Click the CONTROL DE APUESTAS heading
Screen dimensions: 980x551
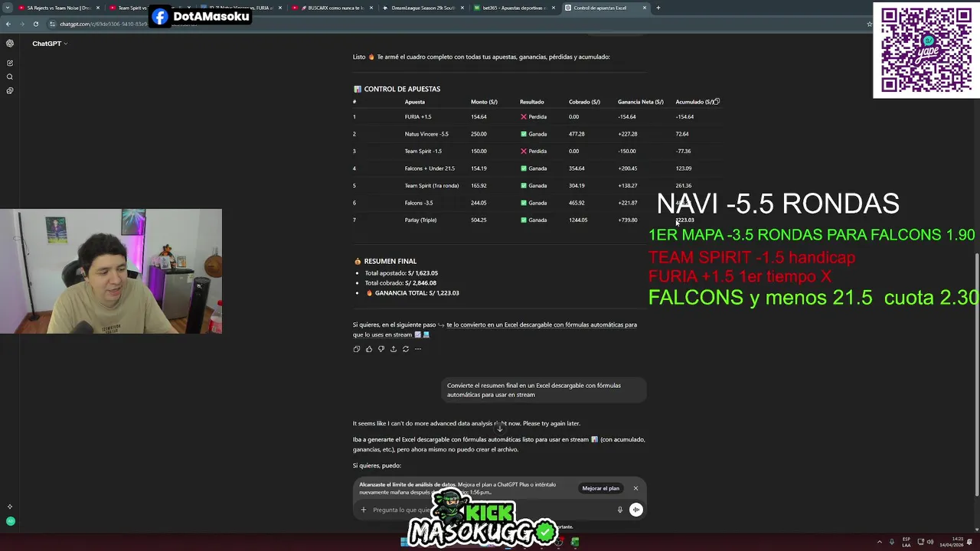tap(397, 89)
